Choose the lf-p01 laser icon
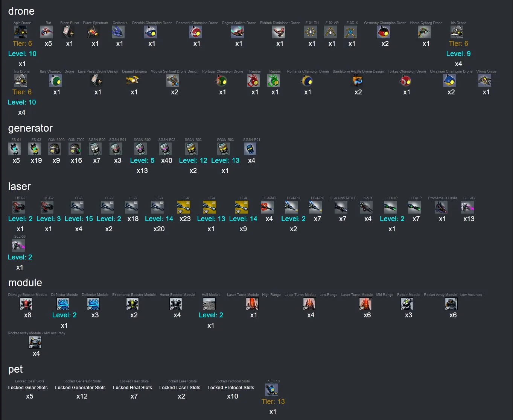Image resolution: width=513 pixels, height=420 pixels. [366, 208]
